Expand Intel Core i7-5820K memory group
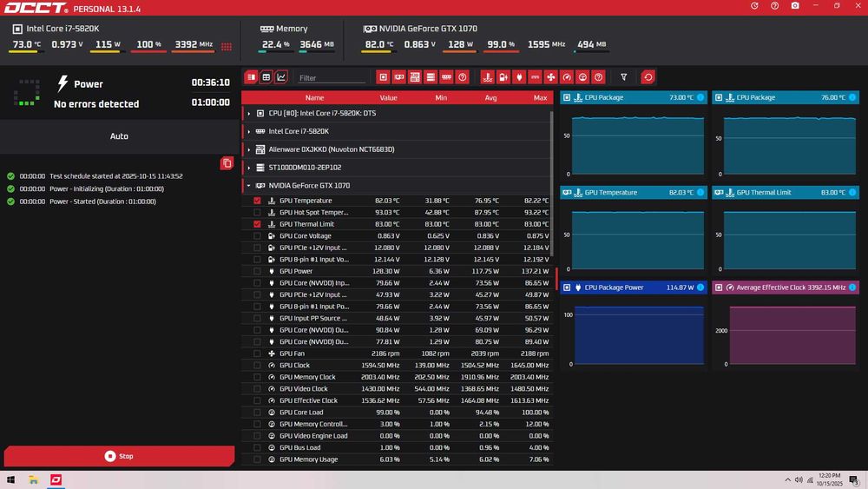 point(248,132)
